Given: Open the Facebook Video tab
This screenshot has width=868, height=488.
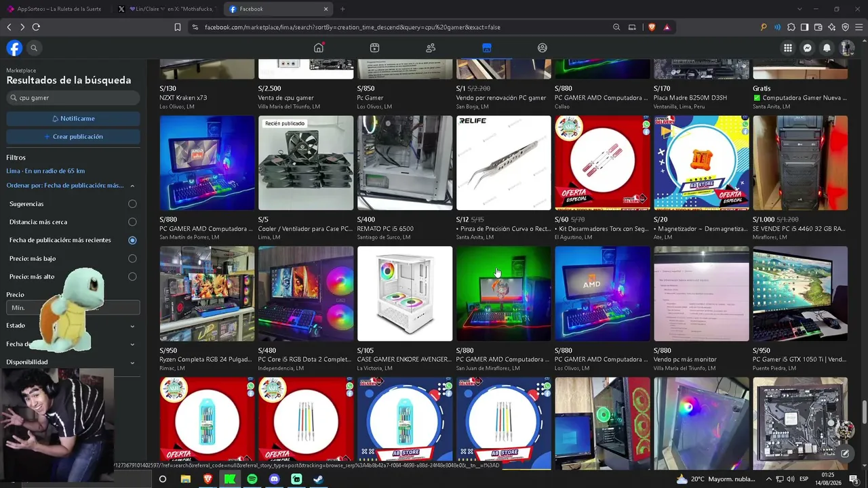Looking at the screenshot, I should click(375, 48).
